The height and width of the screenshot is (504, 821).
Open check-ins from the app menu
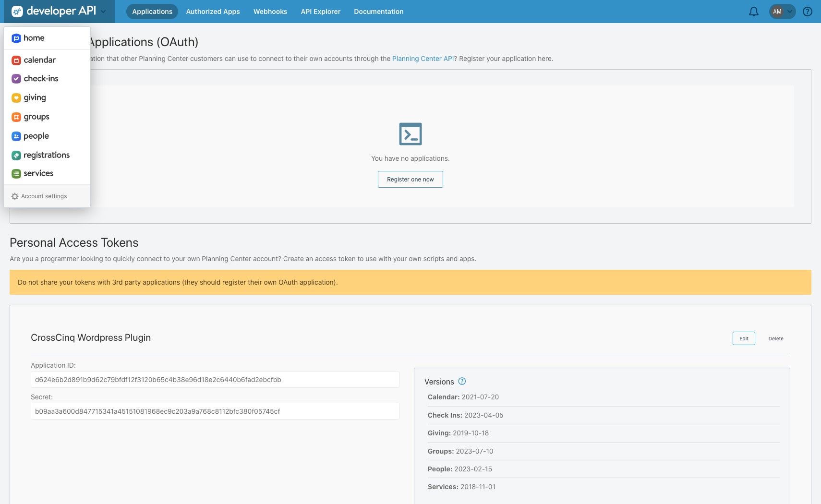tap(47, 79)
